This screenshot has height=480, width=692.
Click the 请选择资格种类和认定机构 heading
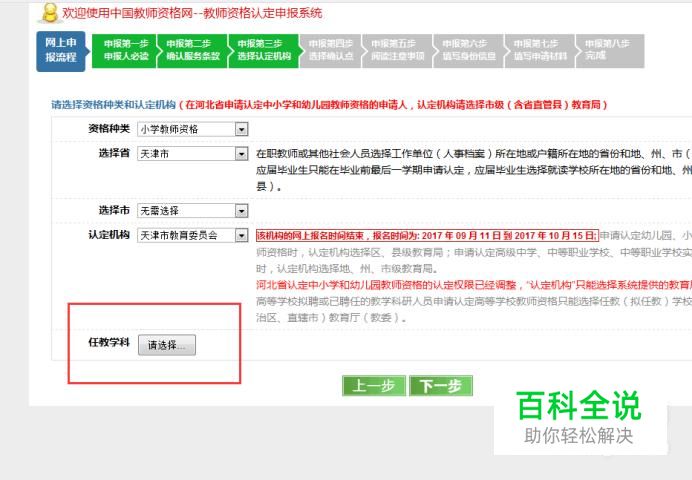[114, 105]
